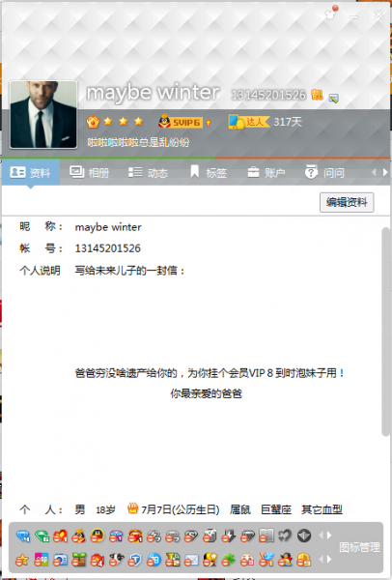The height and width of the screenshot is (580, 392).
Task: Click the blue shield T icon
Action: [x=135, y=560]
